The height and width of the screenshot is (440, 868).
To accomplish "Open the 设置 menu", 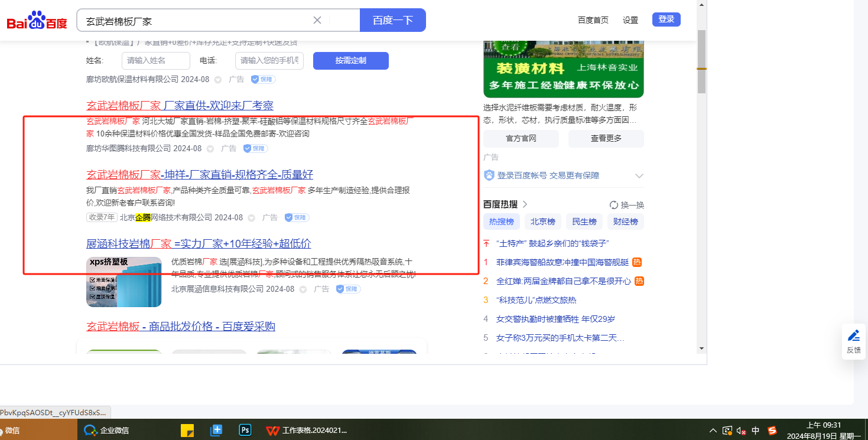I will point(630,19).
